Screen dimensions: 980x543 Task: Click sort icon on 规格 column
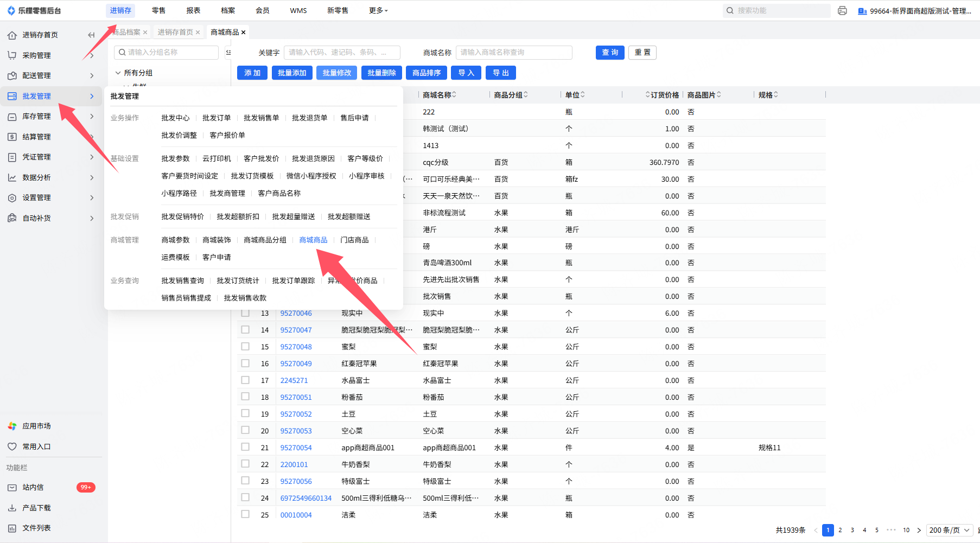click(776, 94)
